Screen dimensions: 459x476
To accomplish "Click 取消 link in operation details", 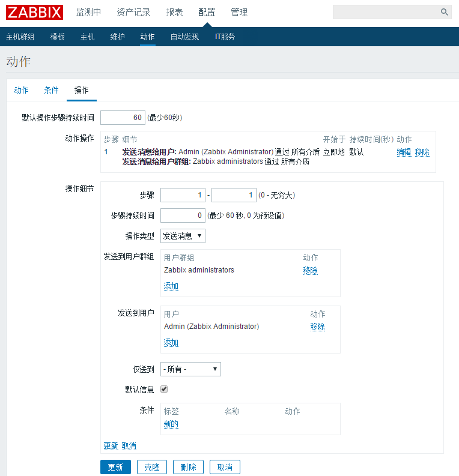I will (129, 445).
